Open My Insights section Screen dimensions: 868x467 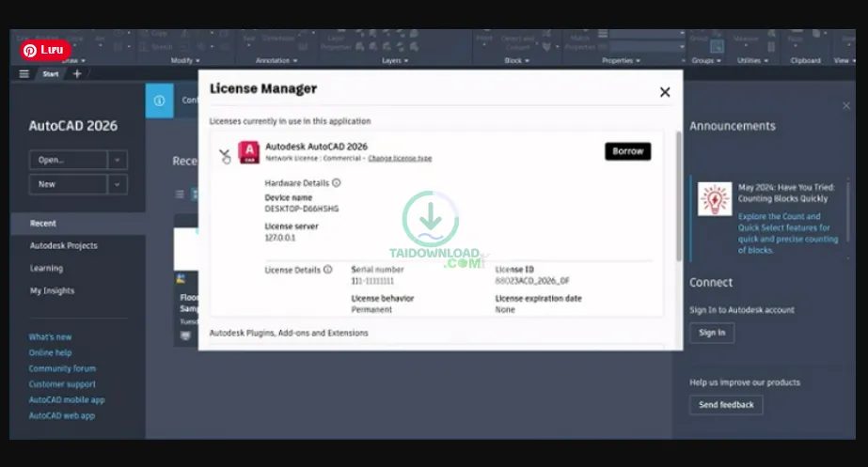coord(52,290)
